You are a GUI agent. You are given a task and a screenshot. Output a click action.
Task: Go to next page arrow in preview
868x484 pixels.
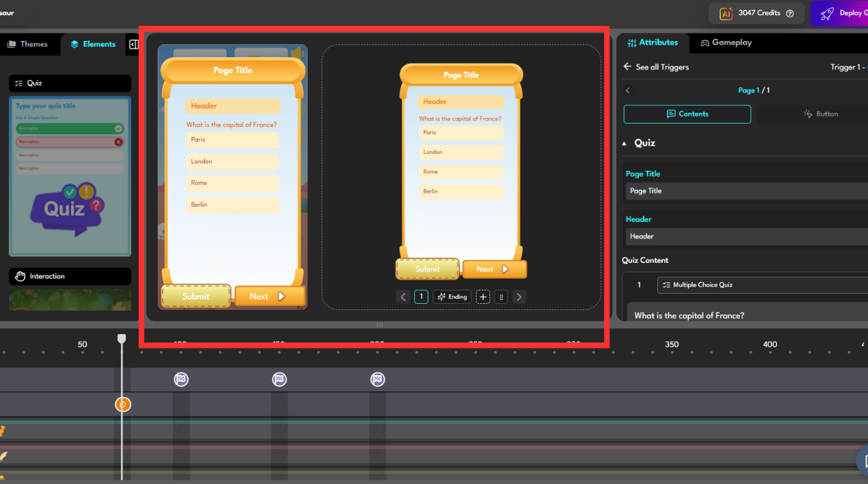point(519,297)
